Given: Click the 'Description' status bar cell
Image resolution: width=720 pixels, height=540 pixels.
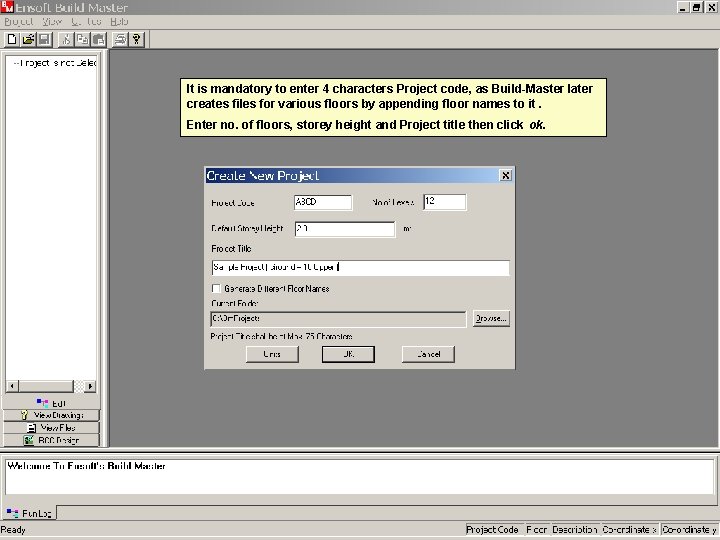Looking at the screenshot, I should tap(575, 529).
